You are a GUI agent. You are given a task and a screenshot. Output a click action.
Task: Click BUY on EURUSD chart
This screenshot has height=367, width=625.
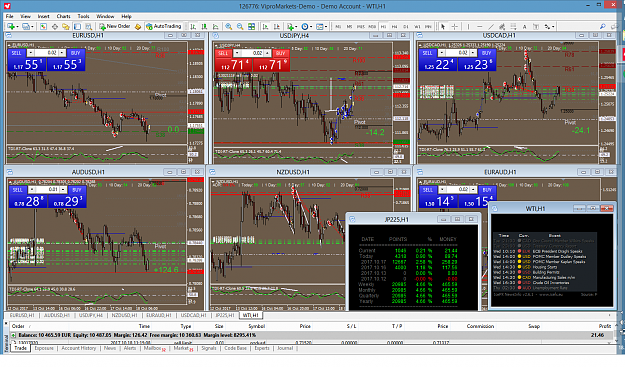[76, 53]
